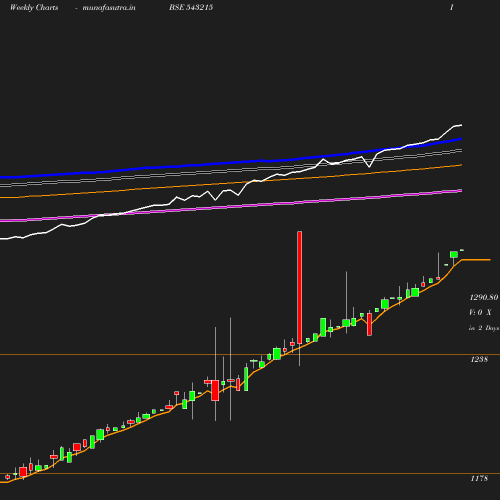Click the 'in 2 Days' label

tap(484, 328)
